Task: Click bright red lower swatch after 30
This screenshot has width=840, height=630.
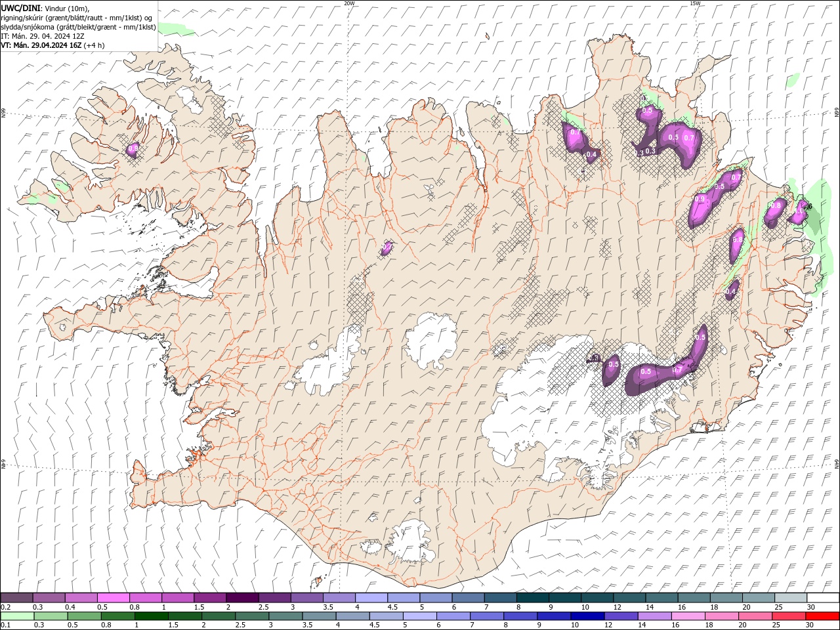Action: pos(822,616)
